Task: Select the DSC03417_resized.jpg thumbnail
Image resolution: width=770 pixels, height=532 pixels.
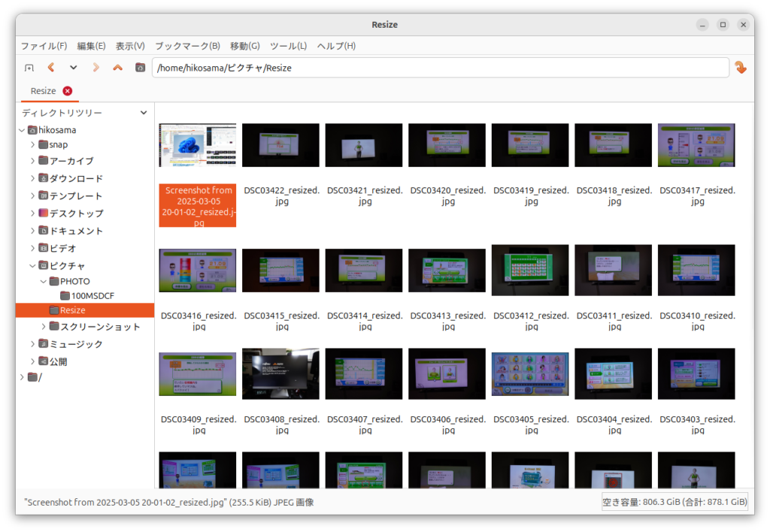Action: click(696, 145)
